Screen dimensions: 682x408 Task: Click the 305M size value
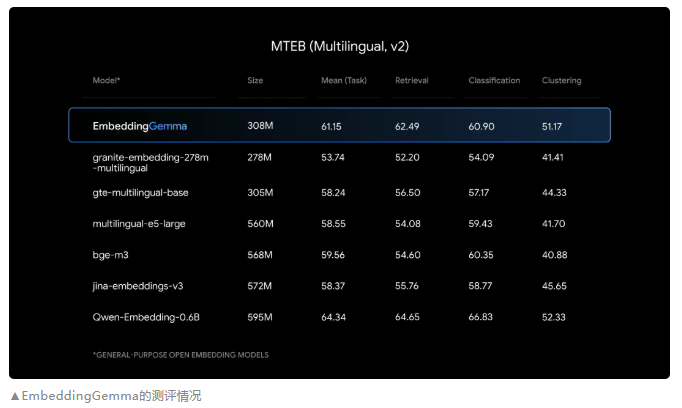260,192
